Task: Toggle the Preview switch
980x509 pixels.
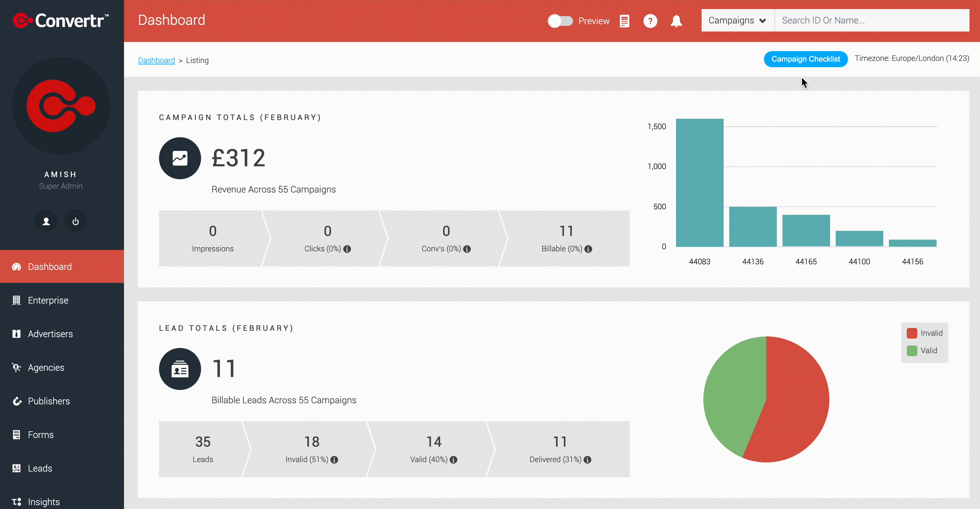Action: click(560, 21)
